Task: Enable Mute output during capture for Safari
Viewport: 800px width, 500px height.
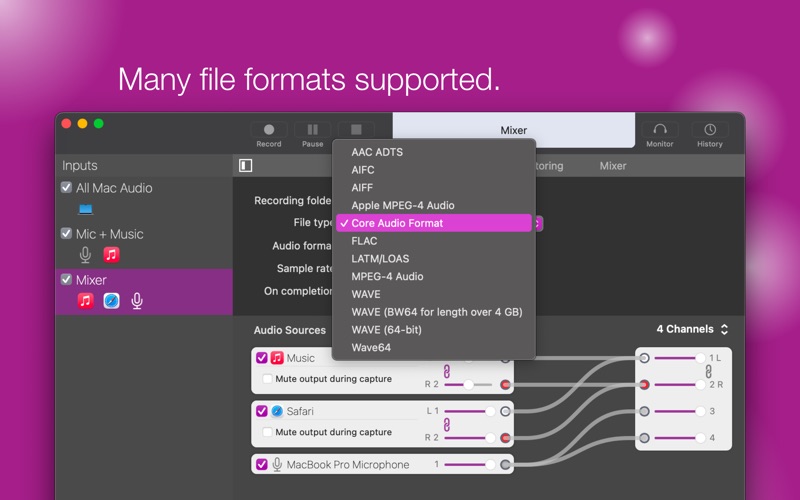Action: (x=267, y=432)
